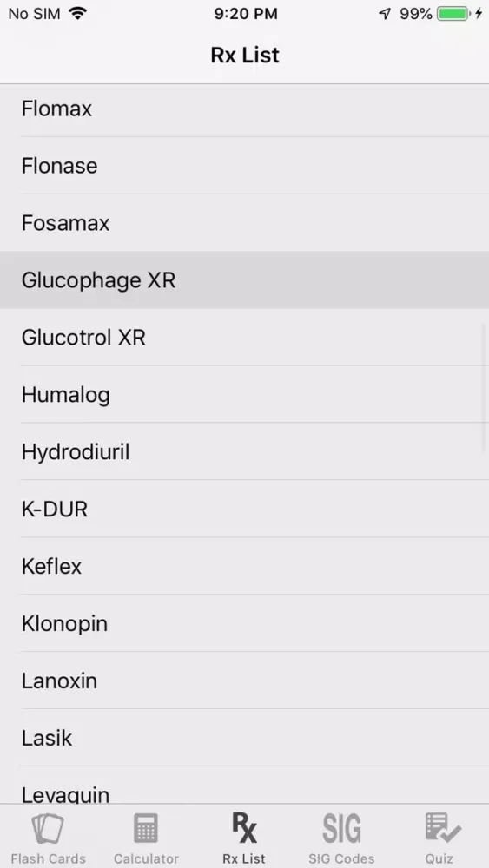Tap the battery status icon
Viewport: 489px width, 868px height.
tap(455, 14)
